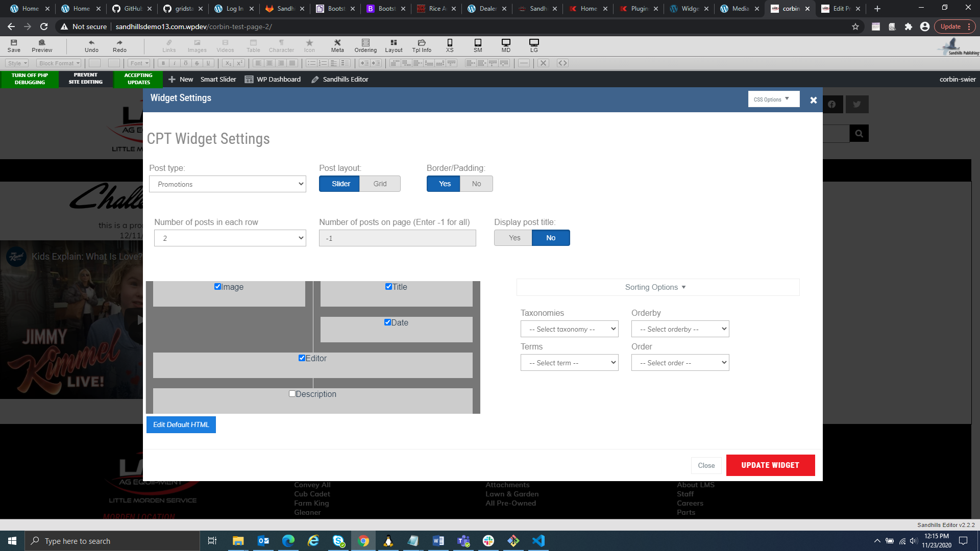Click the Undo arrow icon
The width and height of the screenshot is (980, 551).
91,45
